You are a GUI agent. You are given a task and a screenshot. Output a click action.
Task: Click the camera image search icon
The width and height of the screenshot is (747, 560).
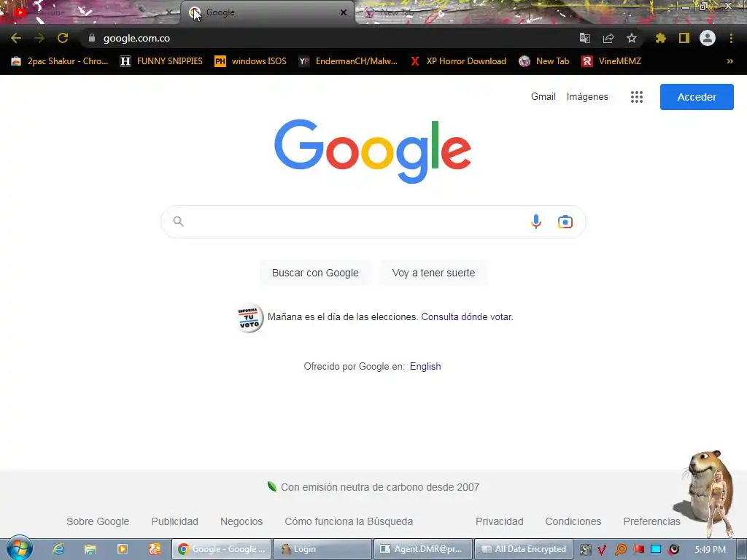[x=565, y=222]
